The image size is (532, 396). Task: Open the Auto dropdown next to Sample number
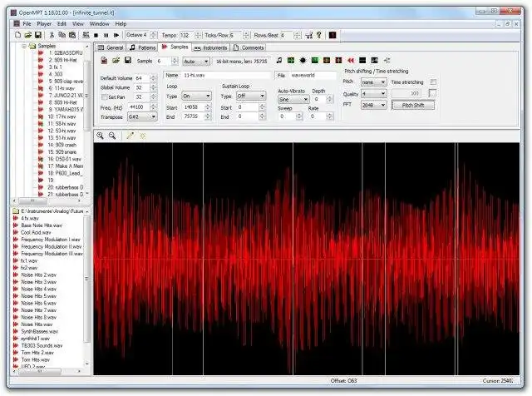pyautogui.click(x=196, y=62)
